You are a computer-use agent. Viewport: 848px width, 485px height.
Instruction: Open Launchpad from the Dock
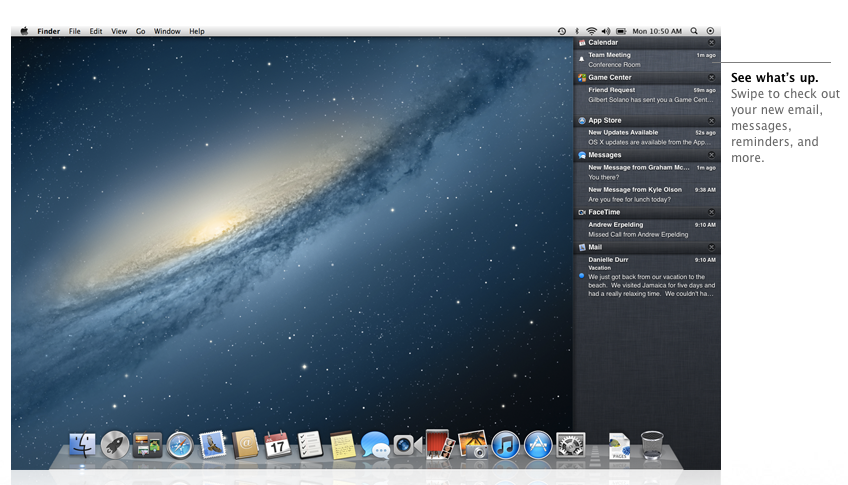point(115,445)
